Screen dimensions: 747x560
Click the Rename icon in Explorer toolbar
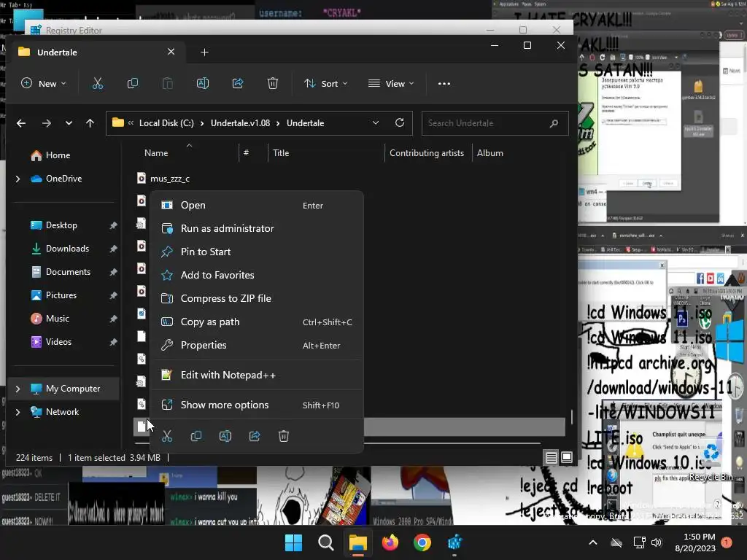coord(203,84)
